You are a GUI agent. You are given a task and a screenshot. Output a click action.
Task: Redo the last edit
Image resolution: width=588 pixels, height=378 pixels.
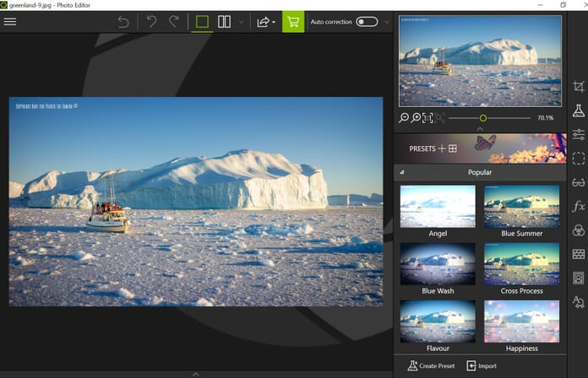(x=174, y=21)
